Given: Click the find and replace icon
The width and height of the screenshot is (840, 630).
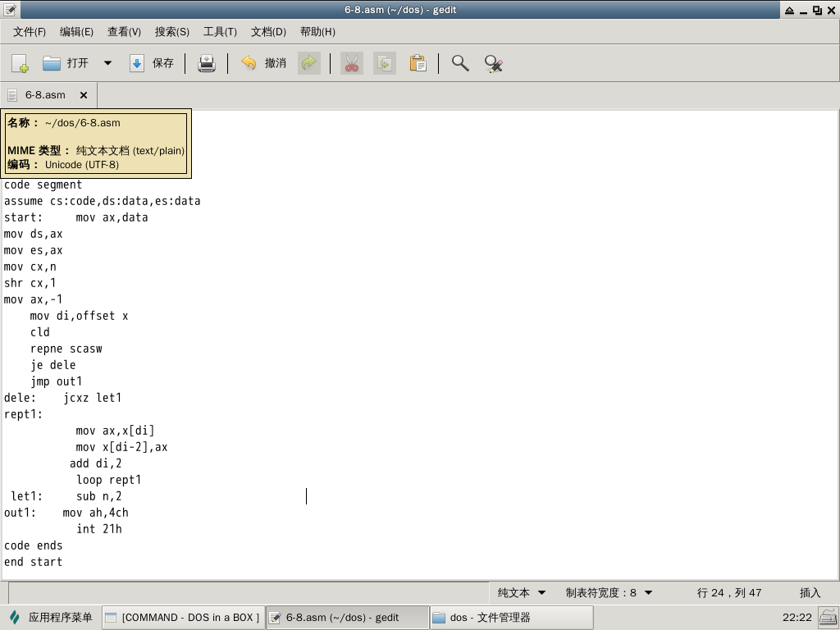Looking at the screenshot, I should [493, 63].
